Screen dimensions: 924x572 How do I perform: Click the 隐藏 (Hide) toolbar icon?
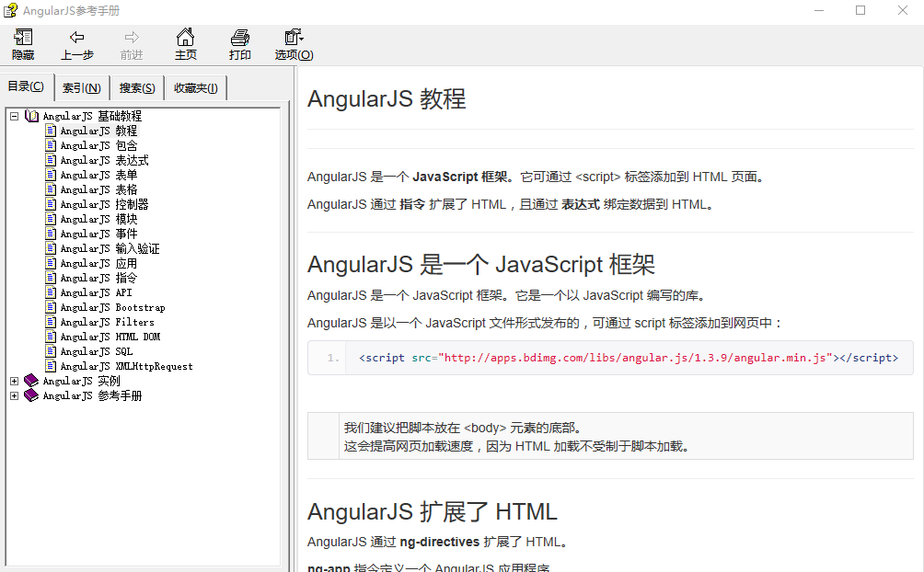[22, 43]
